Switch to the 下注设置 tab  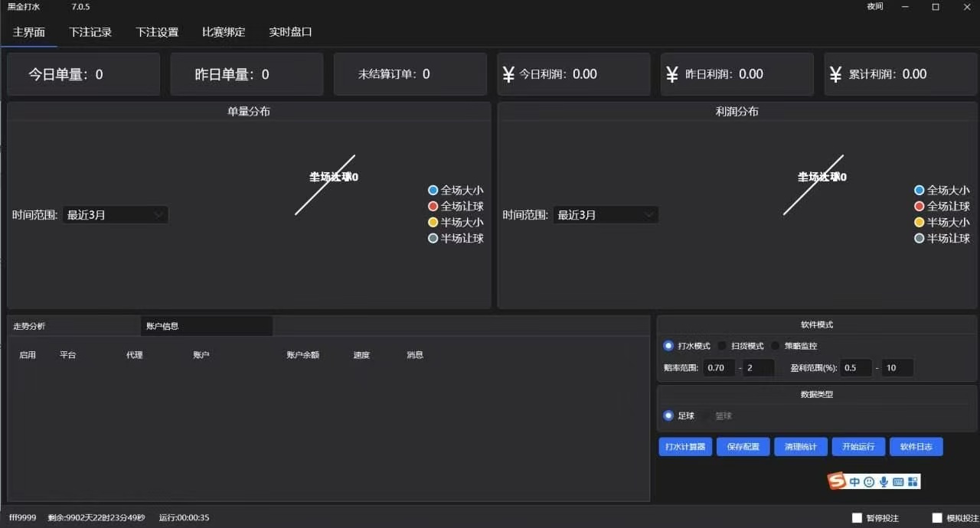[157, 32]
